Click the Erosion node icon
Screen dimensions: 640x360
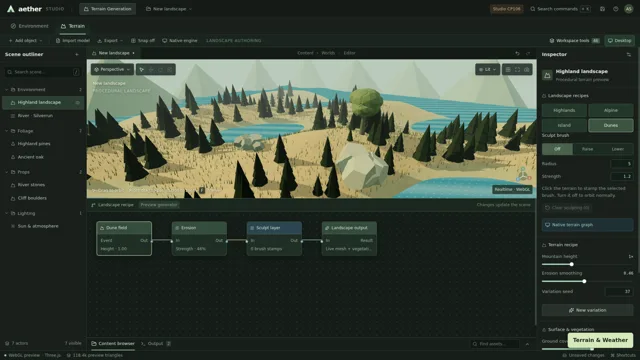click(177, 228)
